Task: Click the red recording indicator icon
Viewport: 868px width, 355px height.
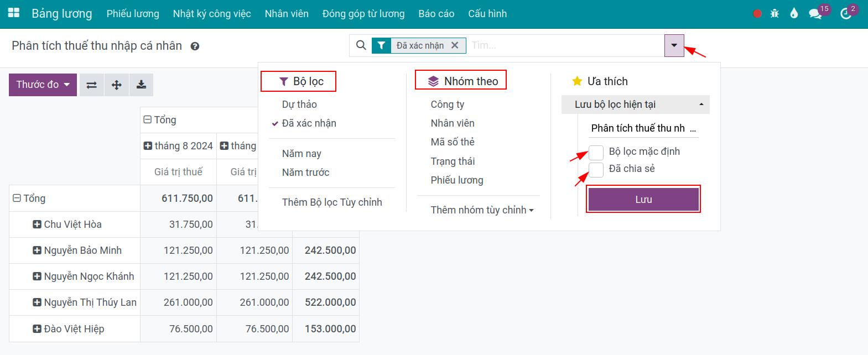Action: pyautogui.click(x=757, y=14)
